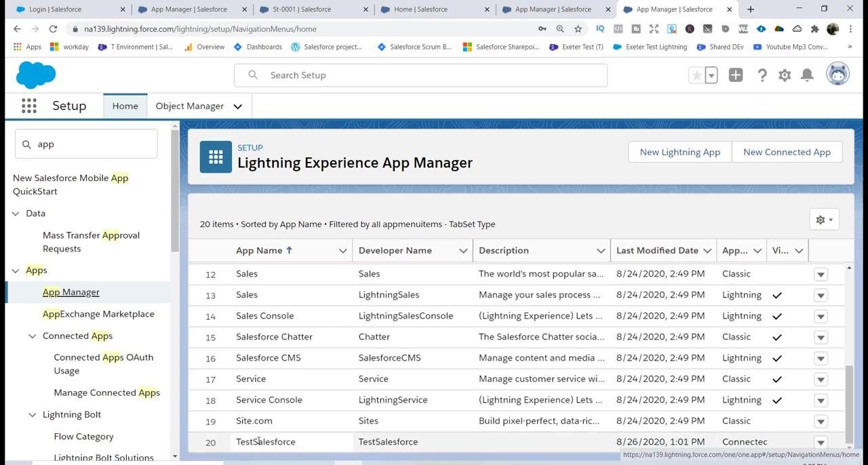Click the Salesforce CMS app name cell
This screenshot has width=868, height=465.
(269, 358)
